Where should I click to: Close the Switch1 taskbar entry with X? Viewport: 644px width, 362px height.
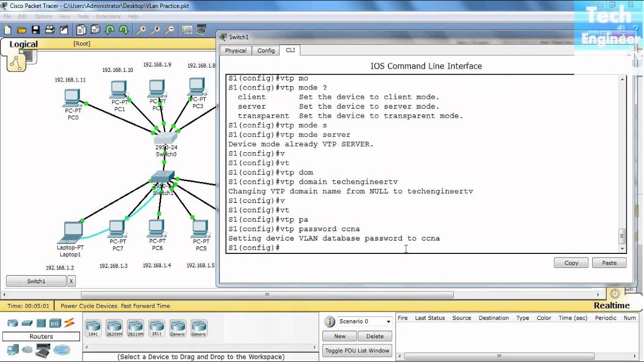[71, 282]
